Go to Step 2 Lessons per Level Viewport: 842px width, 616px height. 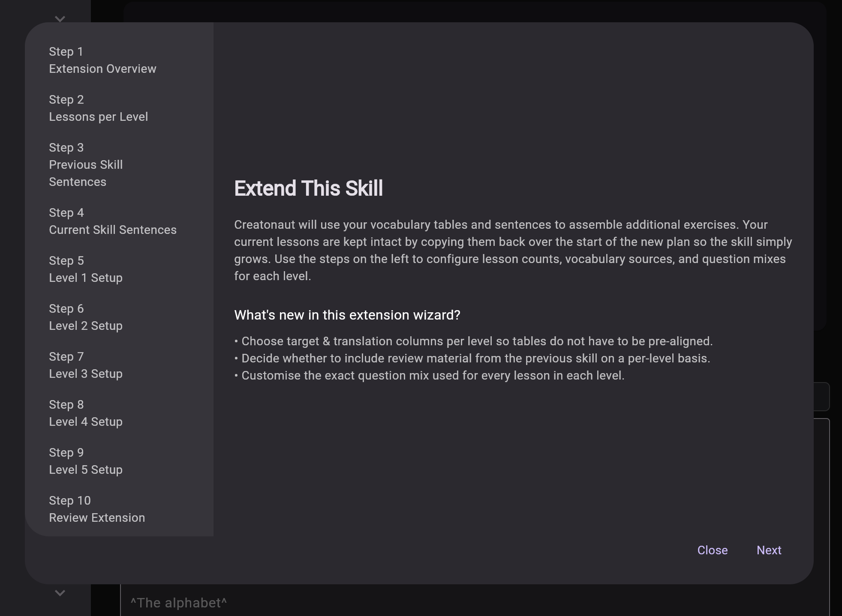tap(98, 108)
